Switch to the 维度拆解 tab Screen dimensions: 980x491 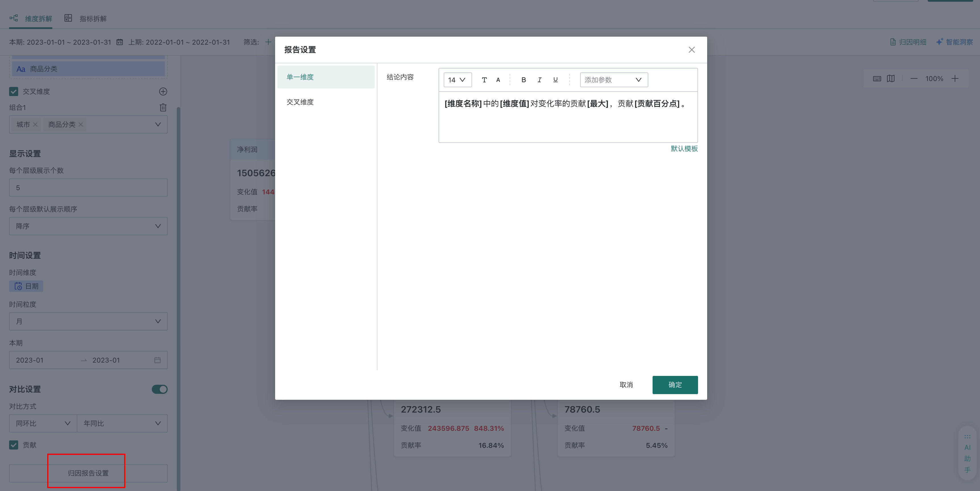click(x=31, y=18)
